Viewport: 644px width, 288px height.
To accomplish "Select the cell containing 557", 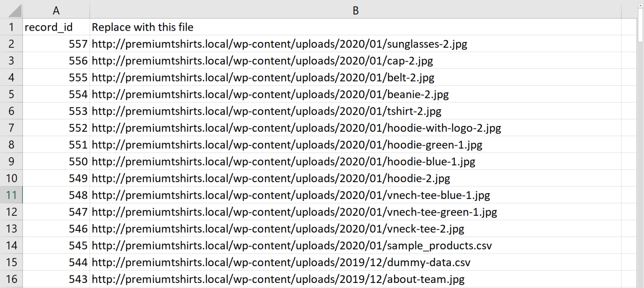I will point(56,44).
